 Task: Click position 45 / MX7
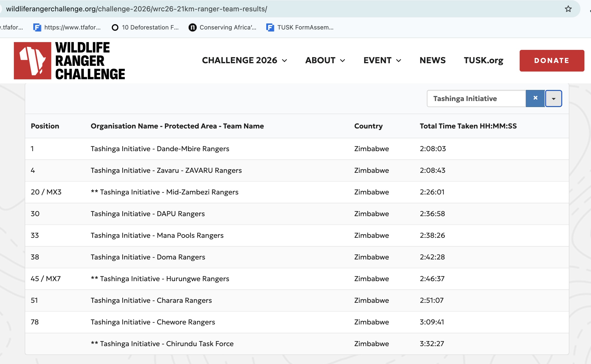(x=46, y=279)
